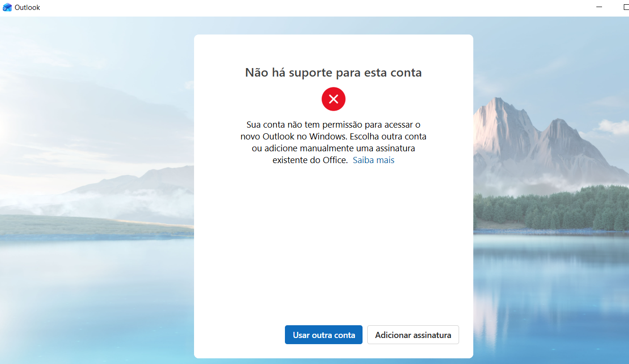This screenshot has height=364, width=629.
Task: Click the "Sua conta não tem permissão" message line
Action: click(x=333, y=125)
